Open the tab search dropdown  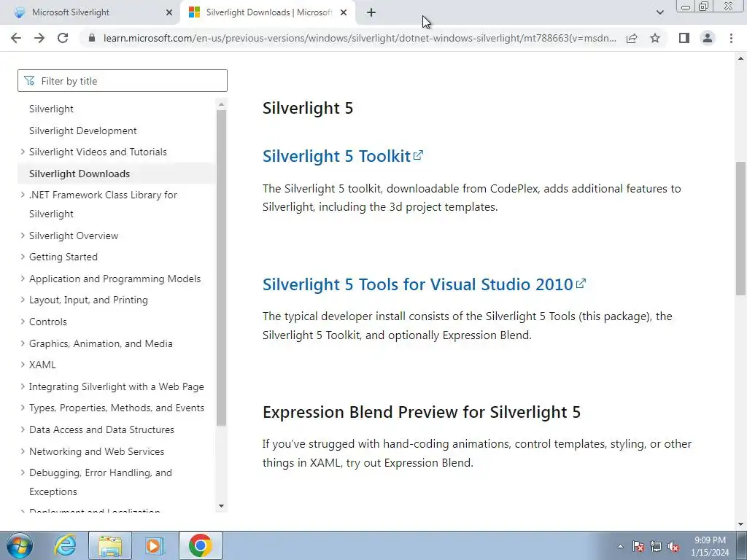(659, 12)
